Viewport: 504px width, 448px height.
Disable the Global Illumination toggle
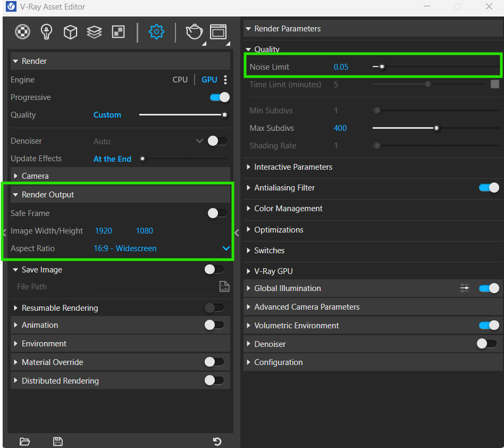pos(489,288)
